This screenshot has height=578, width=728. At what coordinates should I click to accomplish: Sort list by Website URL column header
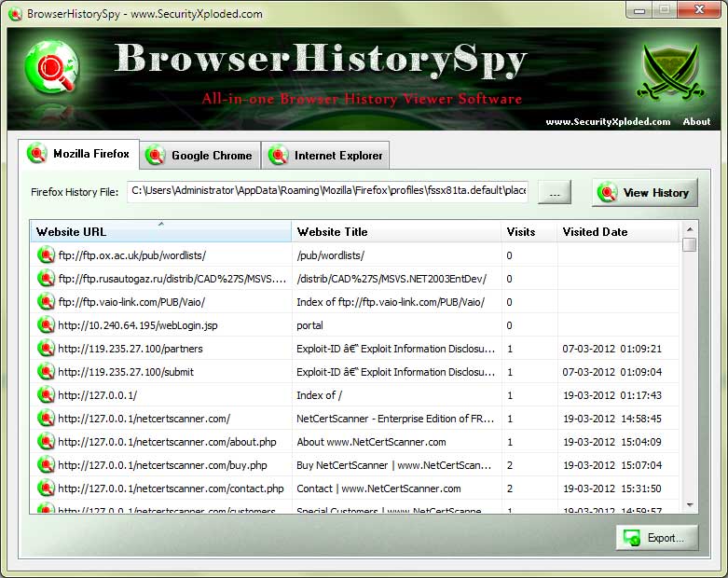(x=160, y=231)
